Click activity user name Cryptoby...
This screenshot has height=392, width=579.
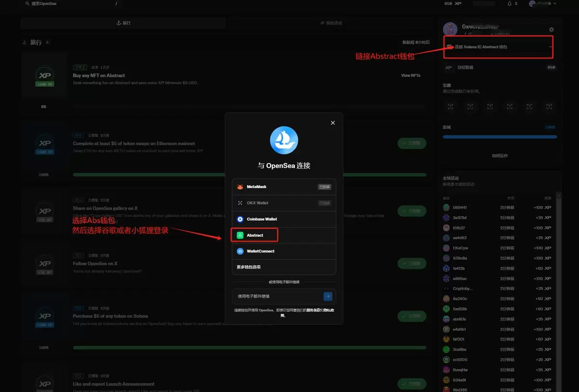pyautogui.click(x=463, y=288)
